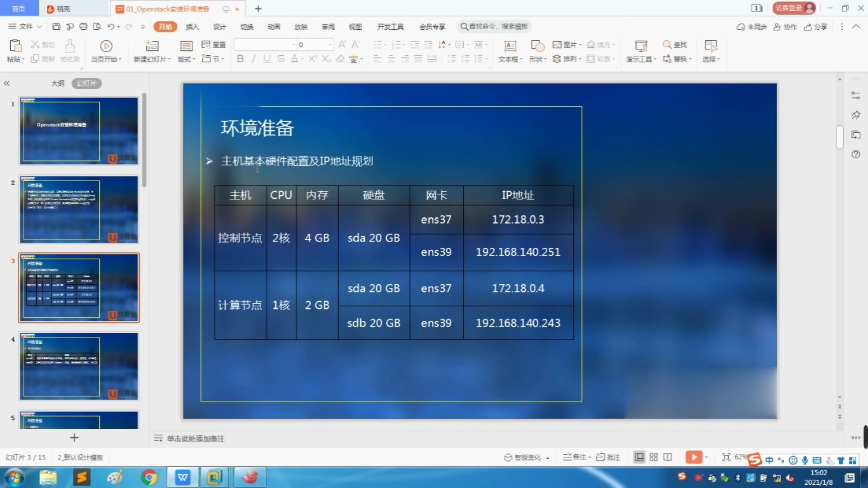Collapse the slide thumbnail panel
The image size is (868, 488).
[x=7, y=83]
